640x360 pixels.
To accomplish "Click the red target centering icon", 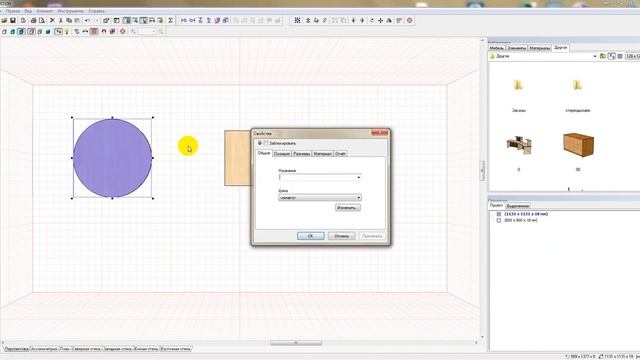I will click(x=122, y=31).
